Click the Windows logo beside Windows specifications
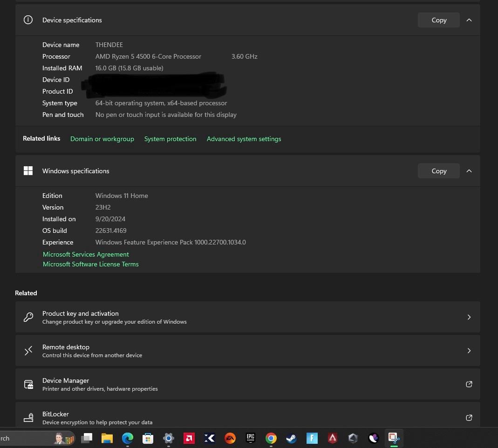 point(28,171)
